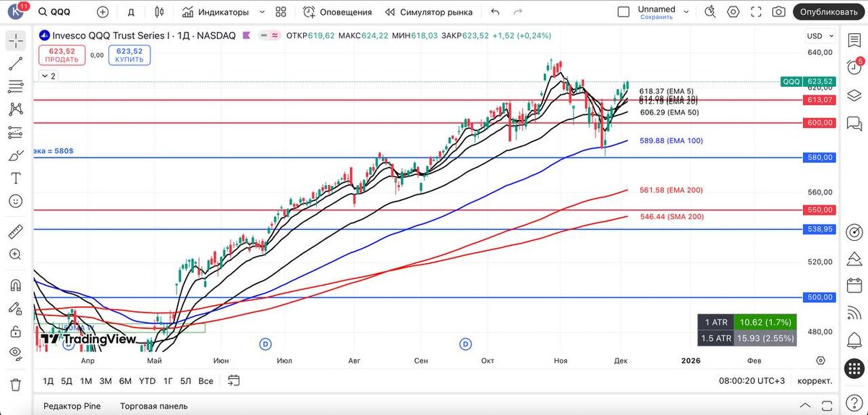Open the indicator templates grid icon
Image resolution: width=868 pixels, height=415 pixels.
(x=281, y=12)
